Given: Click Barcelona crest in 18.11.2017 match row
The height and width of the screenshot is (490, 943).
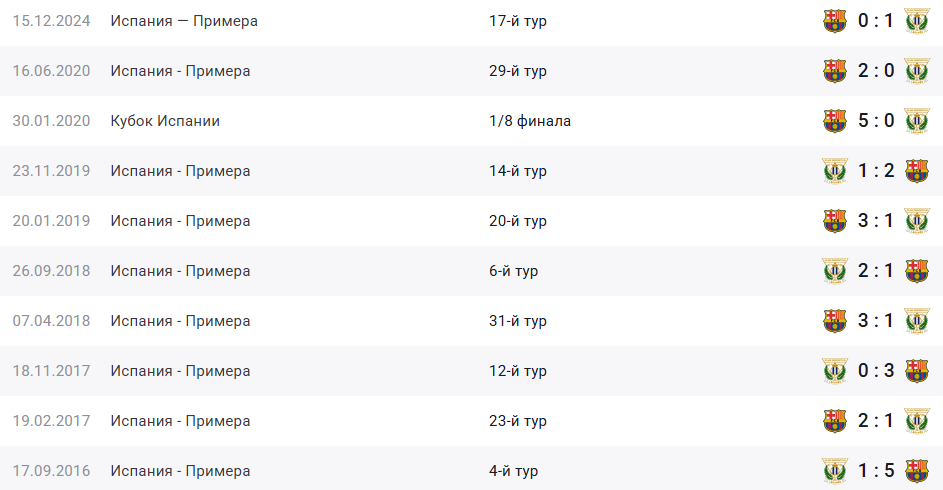Looking at the screenshot, I should pyautogui.click(x=917, y=371).
